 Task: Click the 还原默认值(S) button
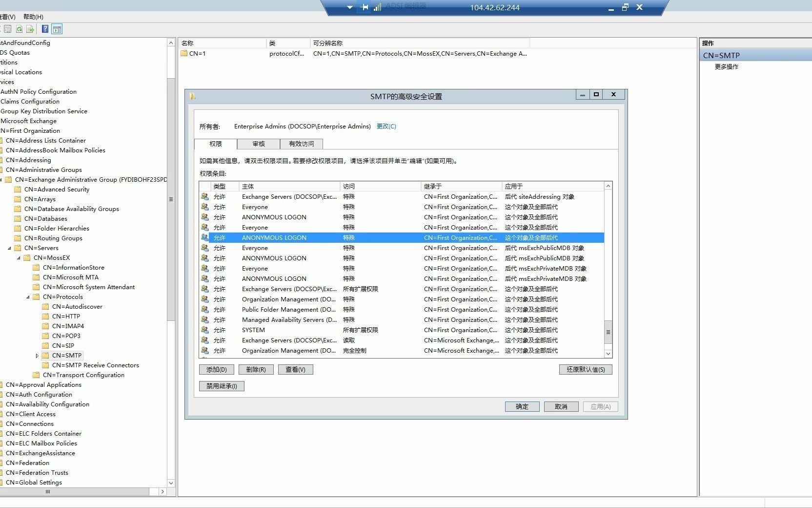(x=586, y=369)
